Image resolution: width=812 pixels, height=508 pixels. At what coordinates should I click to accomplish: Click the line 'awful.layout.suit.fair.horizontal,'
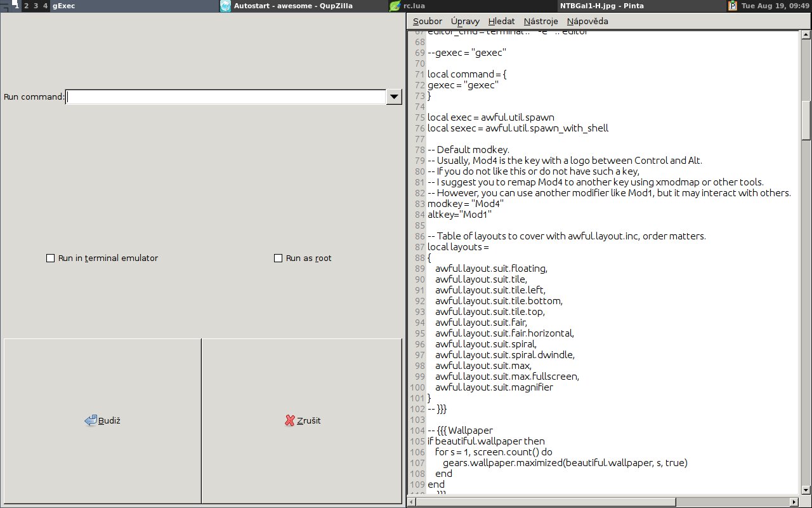coord(504,333)
